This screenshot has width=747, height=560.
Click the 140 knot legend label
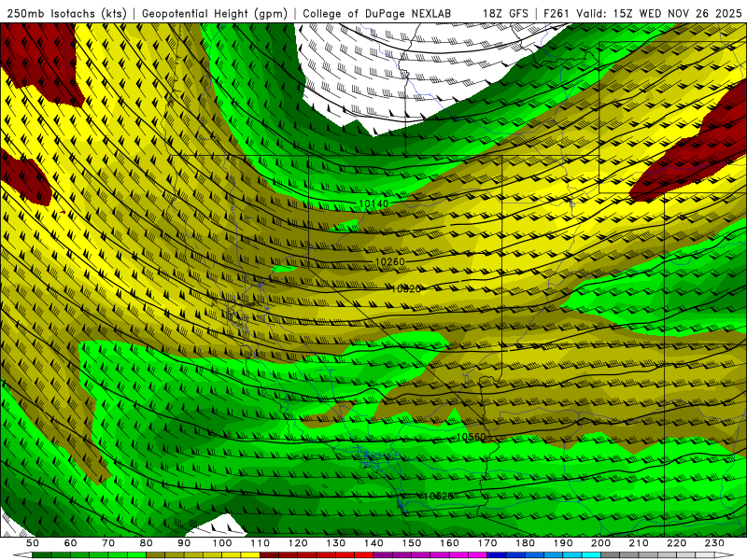(373, 543)
